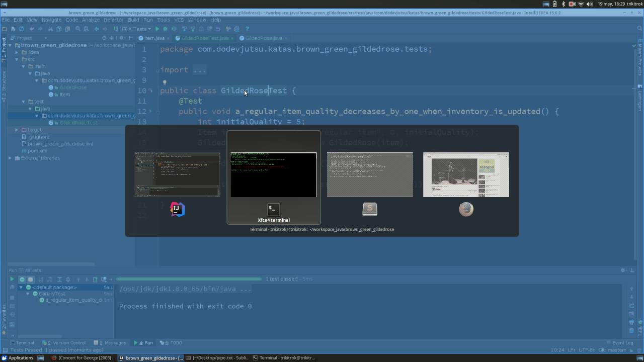This screenshot has width=644, height=362.
Task: Collapse the test folder in project tree
Action: (x=24, y=102)
